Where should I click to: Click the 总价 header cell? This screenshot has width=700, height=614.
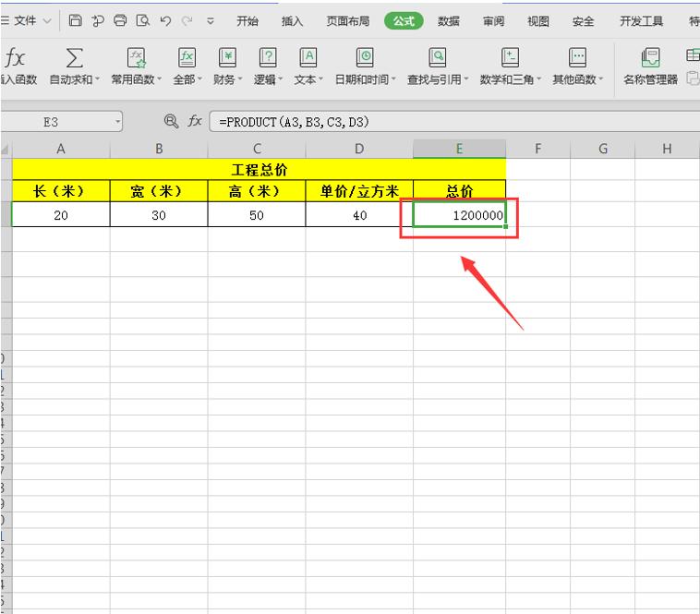[x=459, y=191]
